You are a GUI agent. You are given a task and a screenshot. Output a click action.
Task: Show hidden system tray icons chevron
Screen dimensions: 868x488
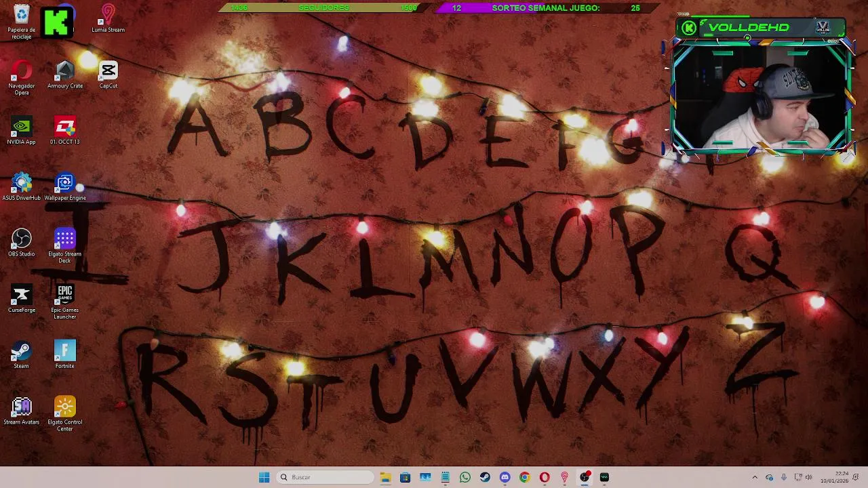coord(755,477)
